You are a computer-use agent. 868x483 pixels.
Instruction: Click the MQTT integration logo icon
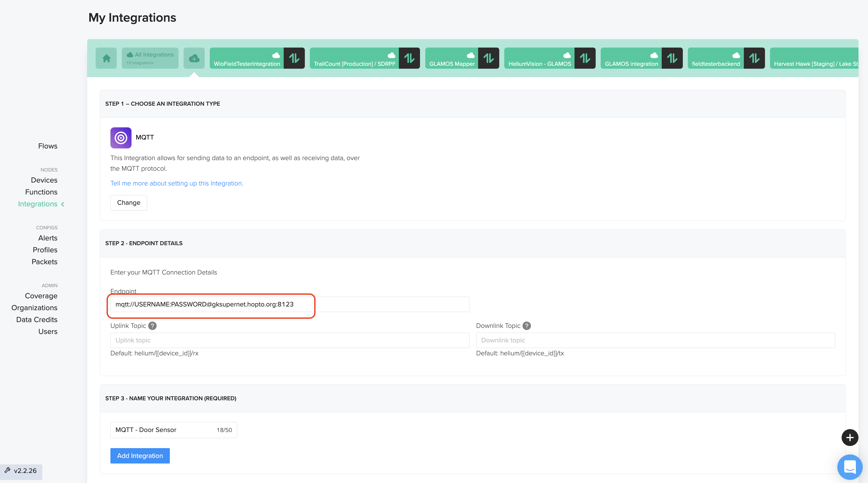click(121, 137)
